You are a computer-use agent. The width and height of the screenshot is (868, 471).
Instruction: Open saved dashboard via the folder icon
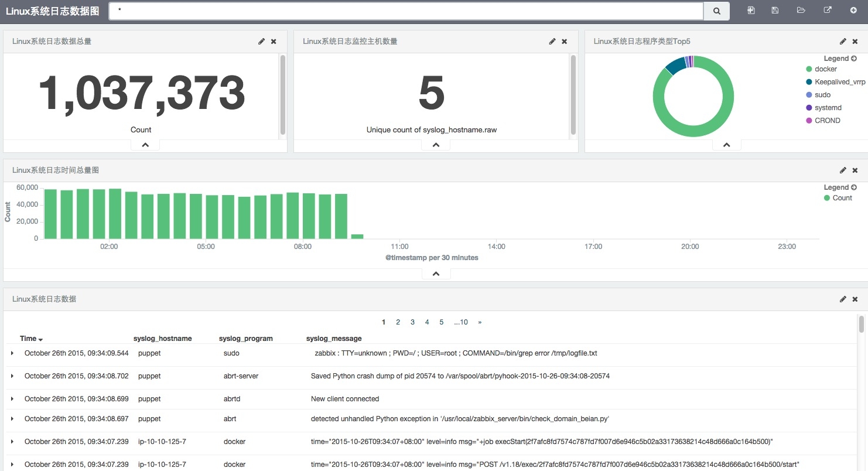pyautogui.click(x=801, y=11)
